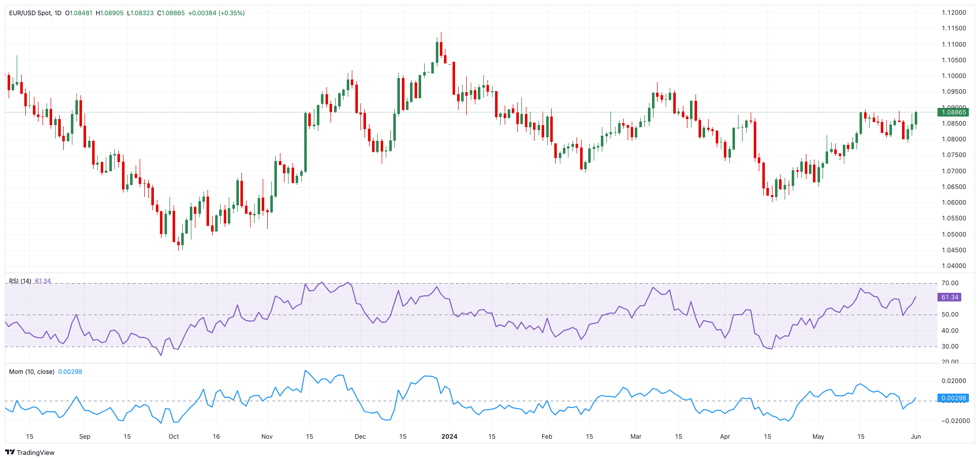980x461 pixels.
Task: Click the Oct label on time axis
Action: pos(174,437)
